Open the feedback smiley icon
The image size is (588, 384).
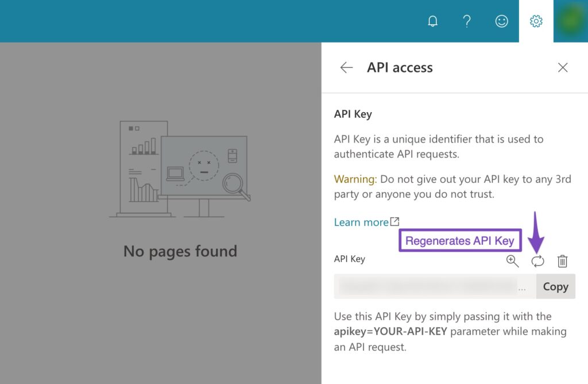coord(501,21)
